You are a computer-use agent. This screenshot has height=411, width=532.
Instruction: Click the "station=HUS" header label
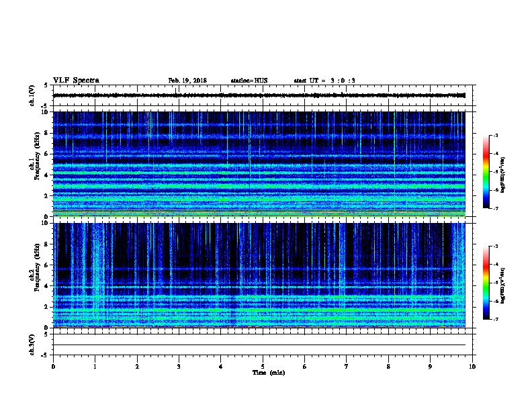[249, 81]
